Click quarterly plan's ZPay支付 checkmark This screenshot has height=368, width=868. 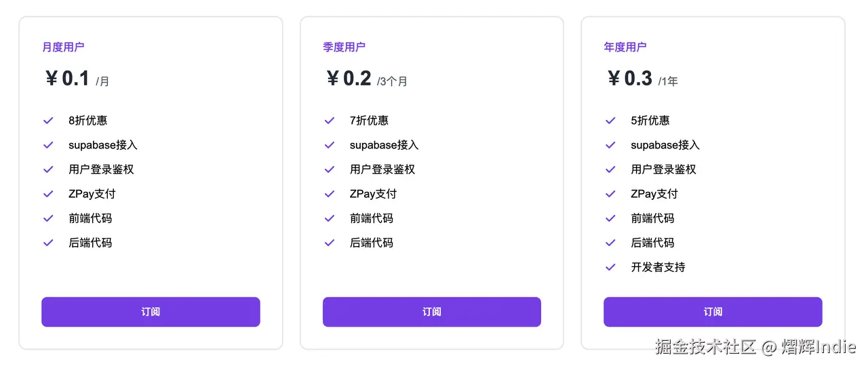[x=330, y=194]
